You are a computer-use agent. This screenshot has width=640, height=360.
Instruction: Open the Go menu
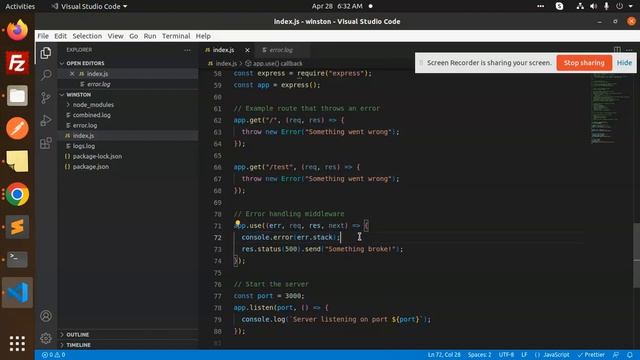(x=133, y=36)
